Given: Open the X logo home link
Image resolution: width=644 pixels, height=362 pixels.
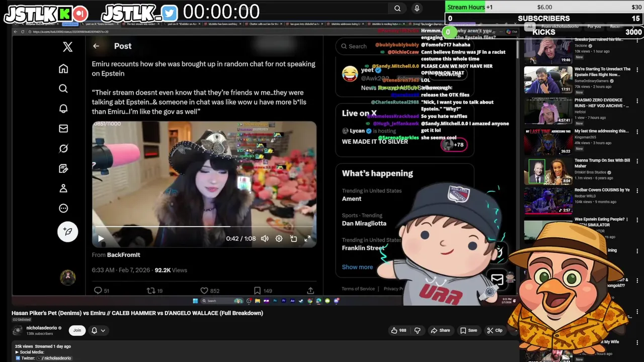Looking at the screenshot, I should click(x=67, y=47).
